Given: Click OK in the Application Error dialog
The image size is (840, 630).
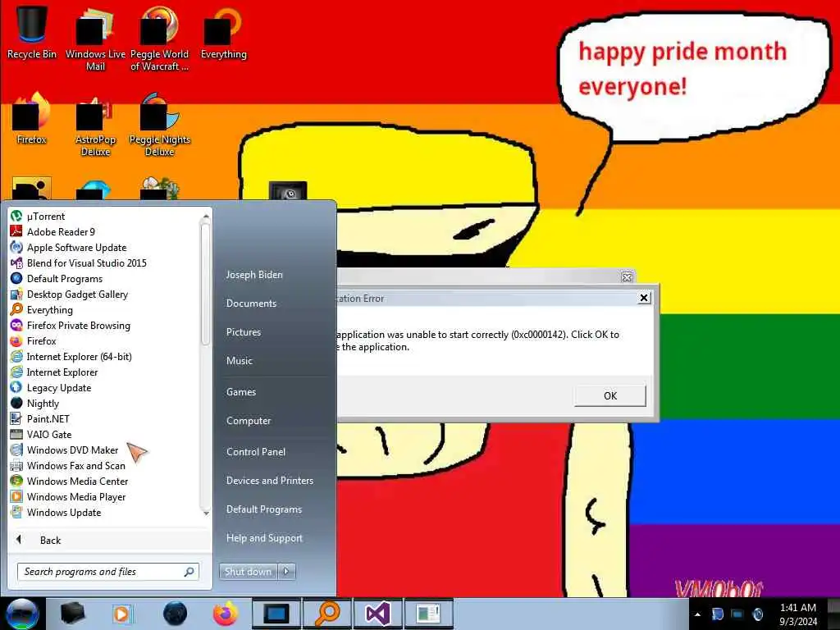Looking at the screenshot, I should (x=610, y=396).
